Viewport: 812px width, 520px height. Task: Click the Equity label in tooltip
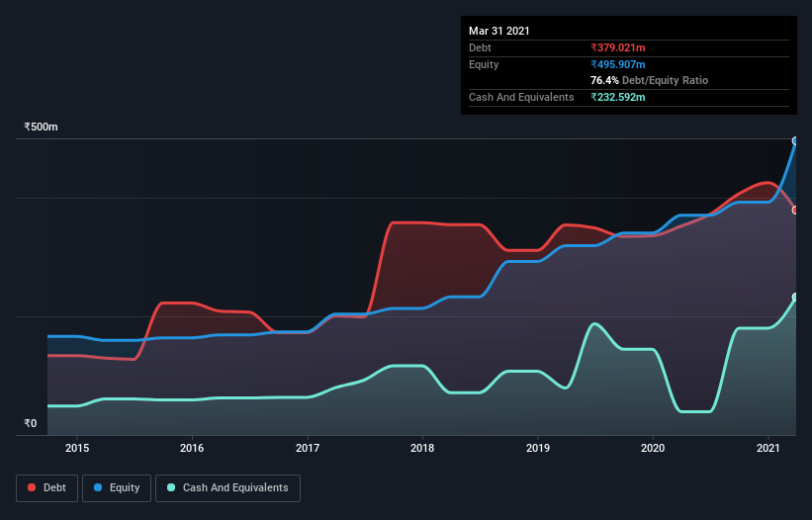point(484,64)
